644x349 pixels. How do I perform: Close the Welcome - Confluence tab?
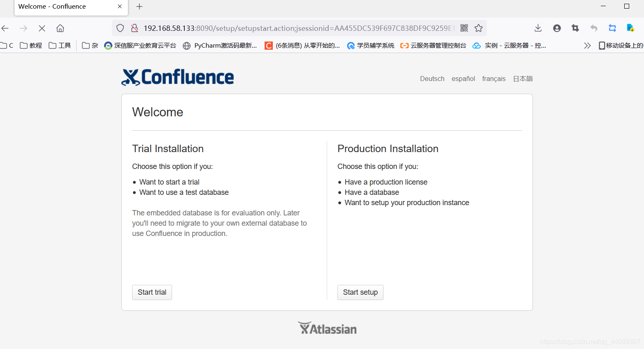pyautogui.click(x=120, y=7)
